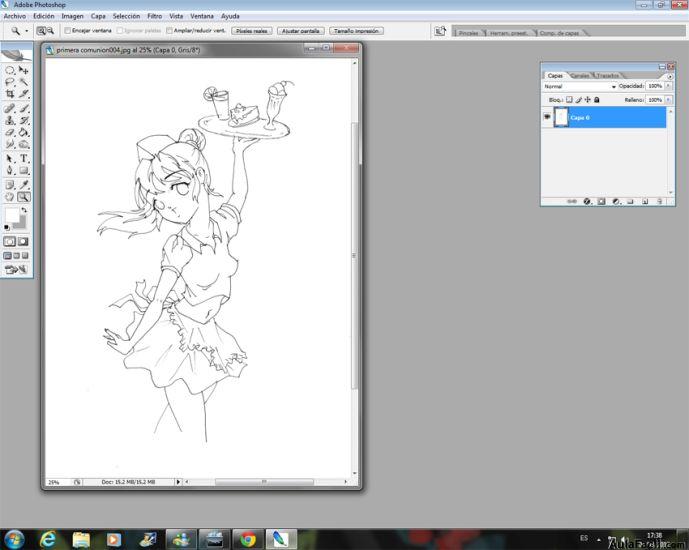The image size is (689, 550).
Task: Click Tamaño impresión button
Action: tap(356, 31)
